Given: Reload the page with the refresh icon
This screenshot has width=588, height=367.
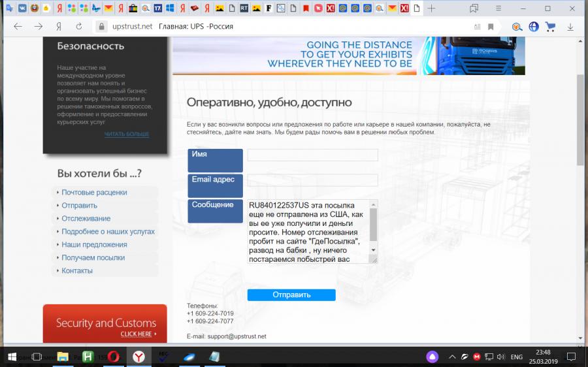Looking at the screenshot, I should pos(79,27).
